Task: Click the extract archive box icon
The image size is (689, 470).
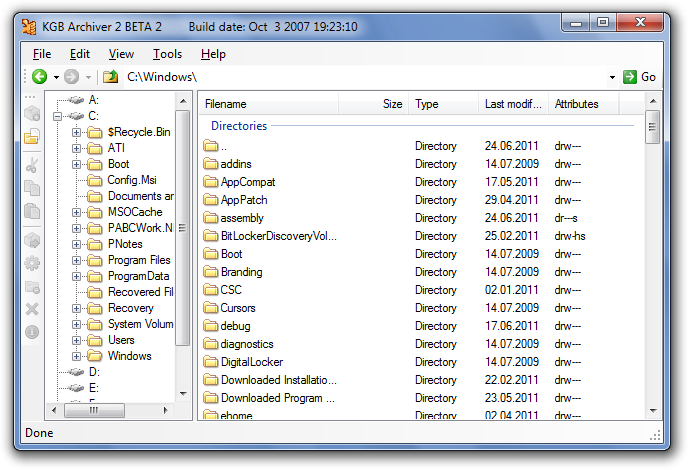Action: coord(32,240)
